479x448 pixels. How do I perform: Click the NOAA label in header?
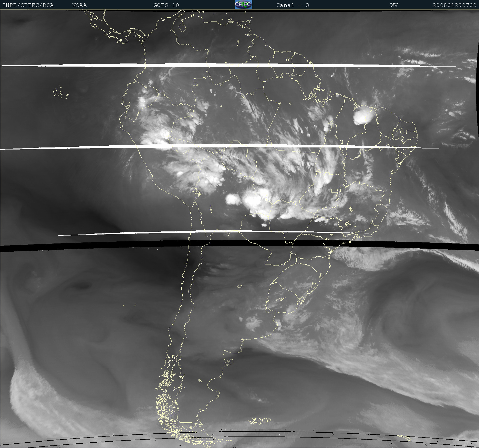click(x=80, y=5)
